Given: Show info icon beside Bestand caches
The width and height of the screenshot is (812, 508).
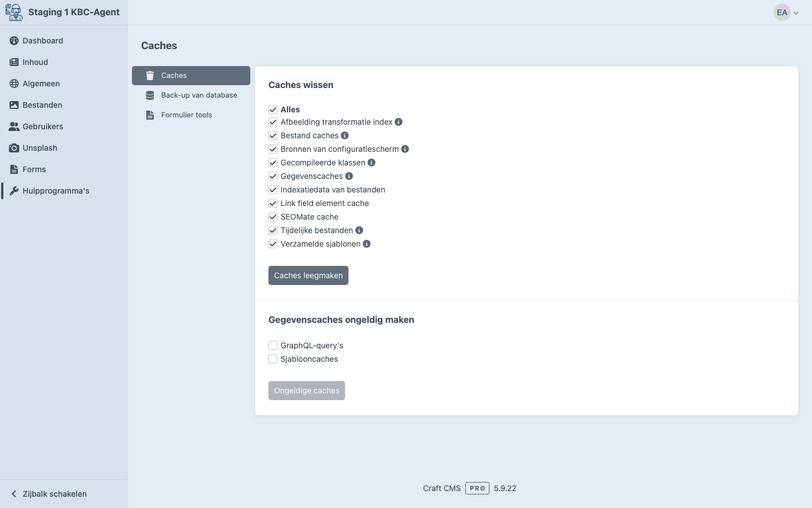Looking at the screenshot, I should click(345, 135).
